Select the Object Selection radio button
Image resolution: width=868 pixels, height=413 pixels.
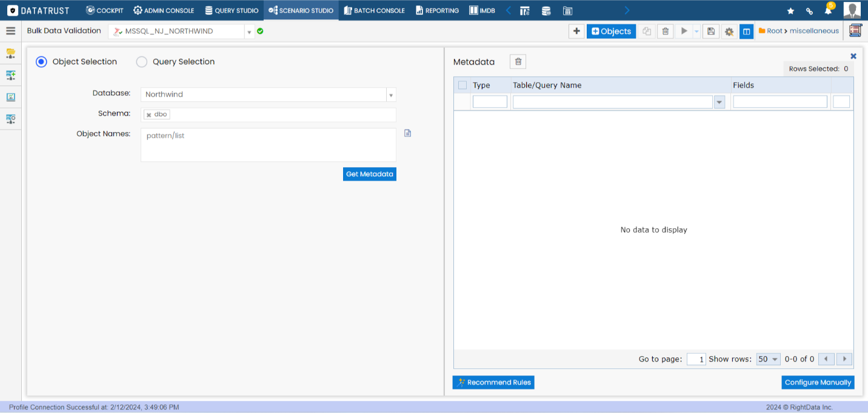click(41, 62)
